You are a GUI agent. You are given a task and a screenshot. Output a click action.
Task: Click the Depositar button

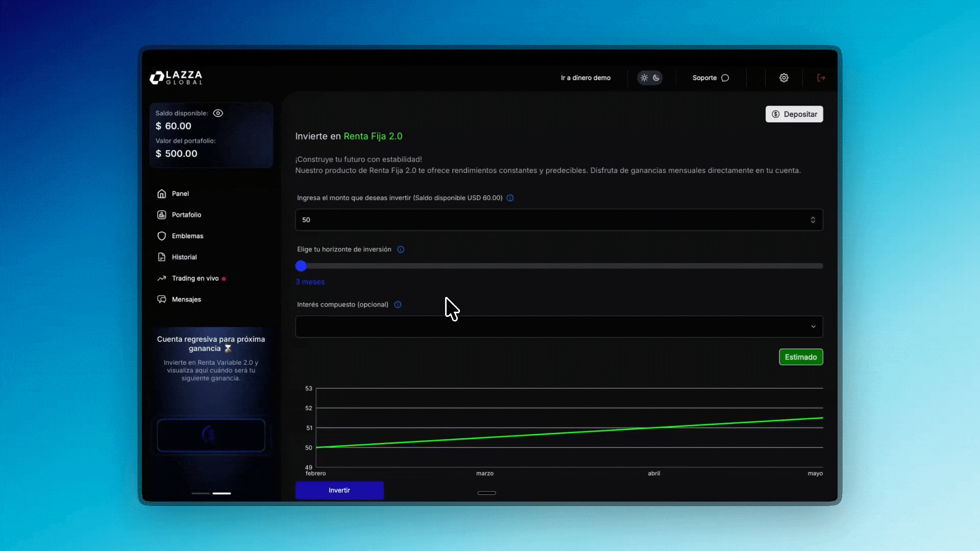(x=794, y=114)
